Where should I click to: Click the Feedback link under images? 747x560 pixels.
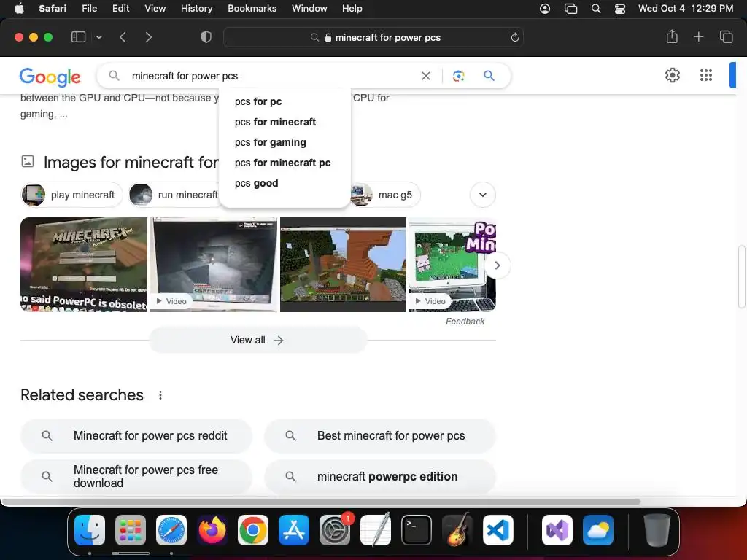coord(465,322)
